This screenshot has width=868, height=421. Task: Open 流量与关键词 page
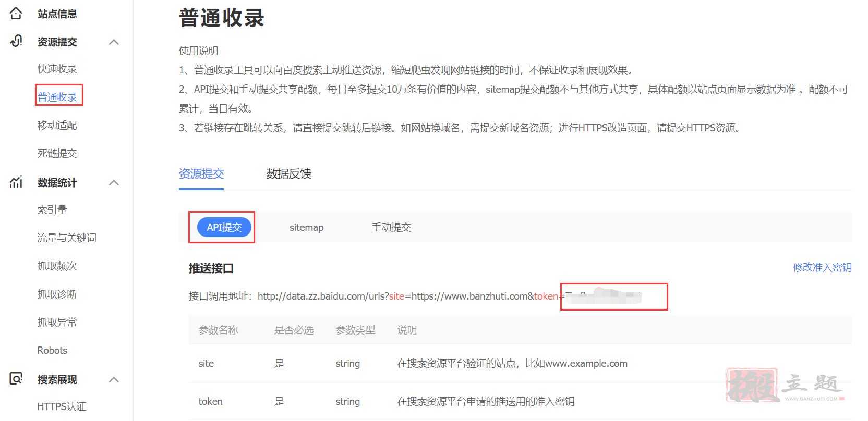click(x=67, y=238)
